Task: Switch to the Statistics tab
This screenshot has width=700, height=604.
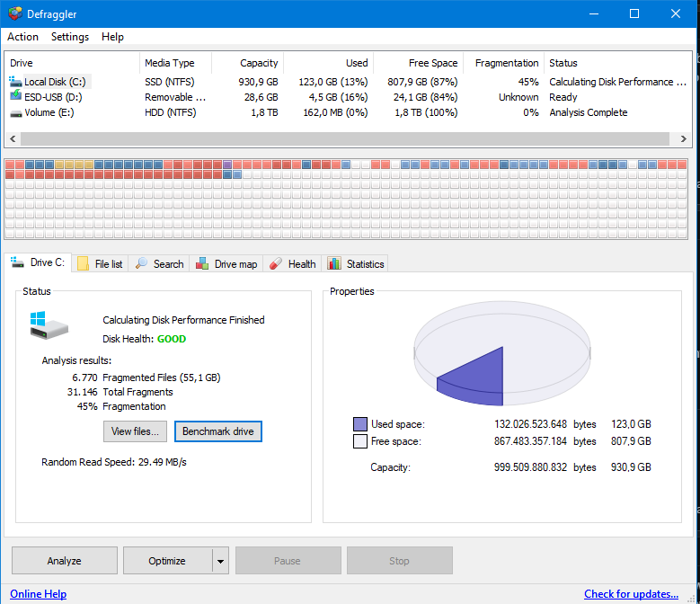Action: pos(355,264)
